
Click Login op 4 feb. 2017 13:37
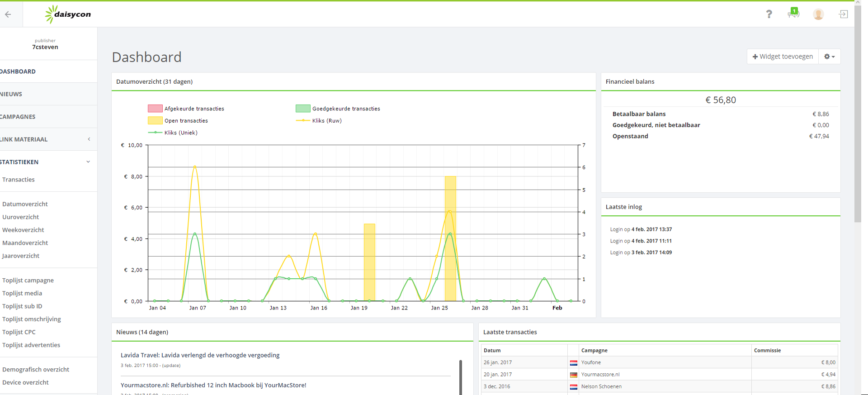tap(641, 229)
